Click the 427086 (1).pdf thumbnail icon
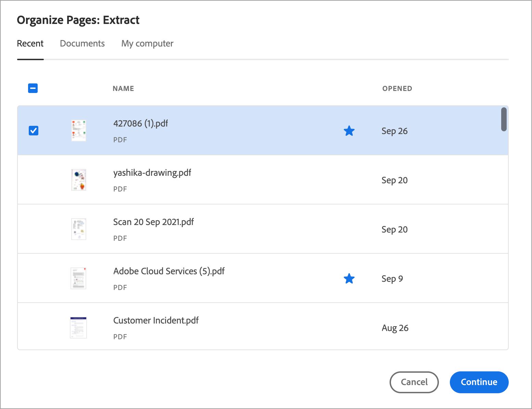 tap(78, 131)
